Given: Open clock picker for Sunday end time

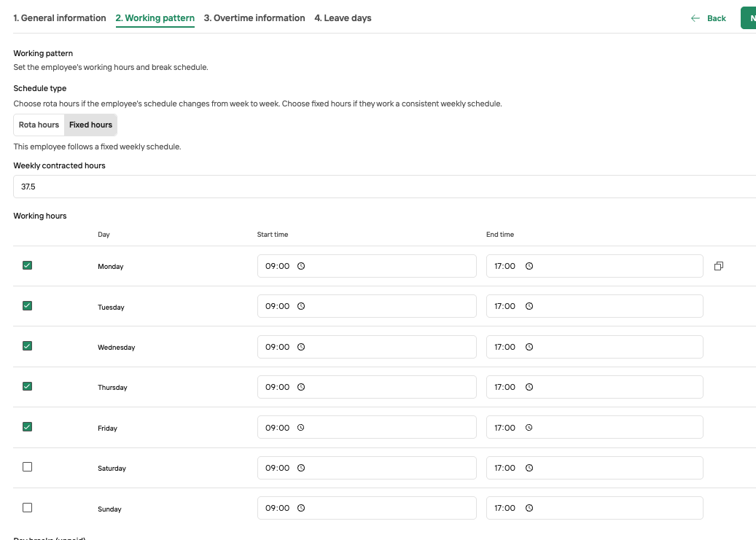Looking at the screenshot, I should click(529, 508).
